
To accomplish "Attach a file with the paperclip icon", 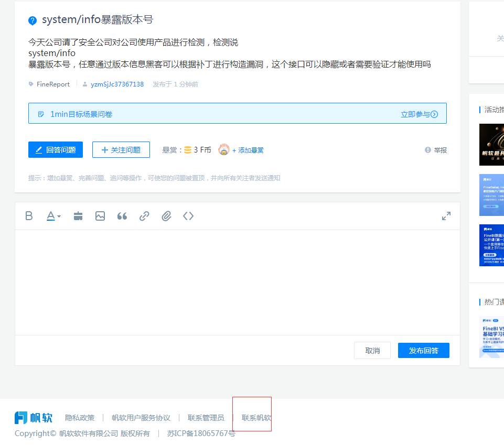I will 166,216.
